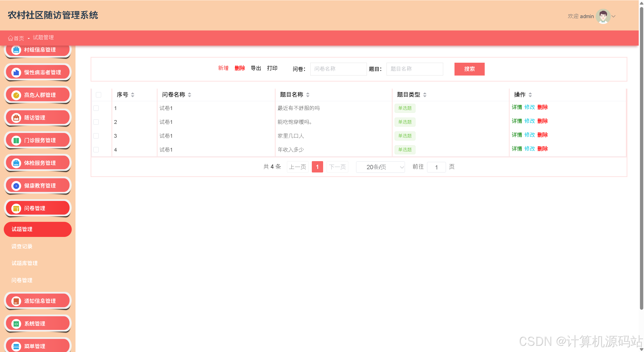The height and width of the screenshot is (352, 644).
Task: Select the 试题管理 submenu item
Action: coord(38,229)
